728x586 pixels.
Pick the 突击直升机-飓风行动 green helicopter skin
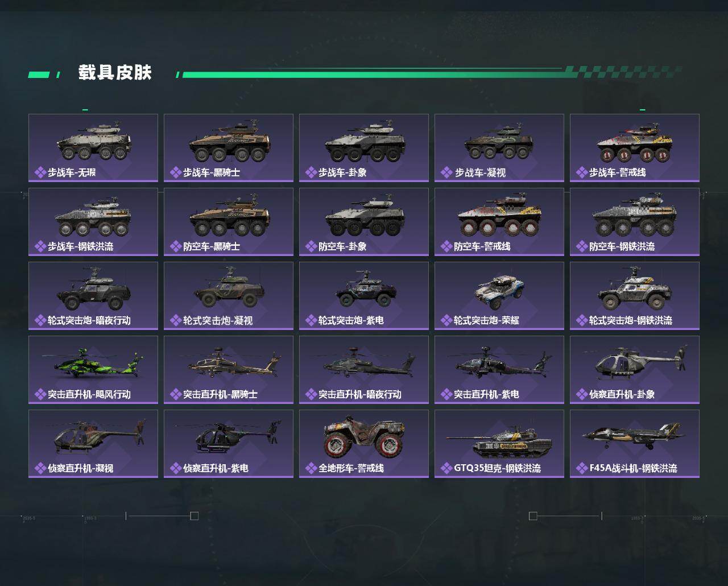93,370
